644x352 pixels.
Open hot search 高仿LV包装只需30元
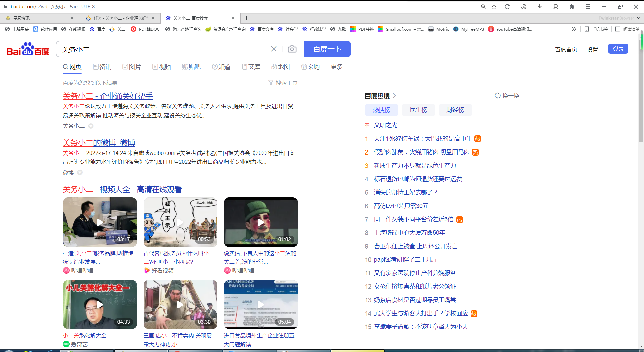pyautogui.click(x=401, y=206)
